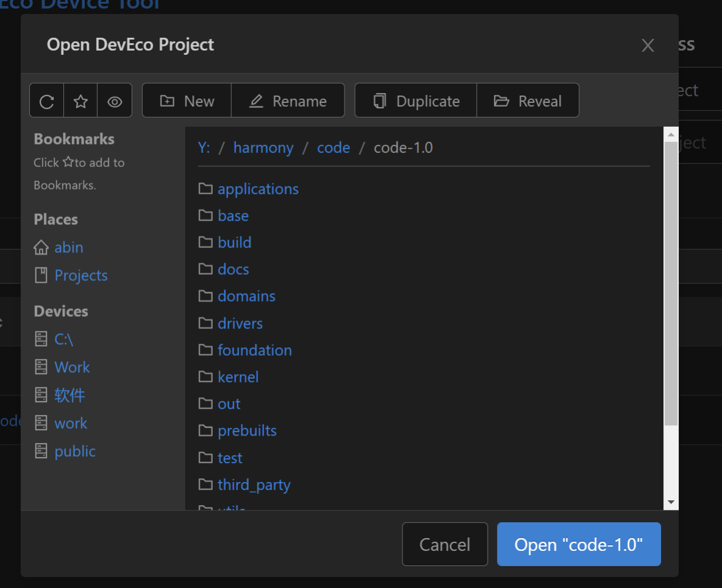
Task: Click Rename in the toolbar
Action: tap(288, 101)
